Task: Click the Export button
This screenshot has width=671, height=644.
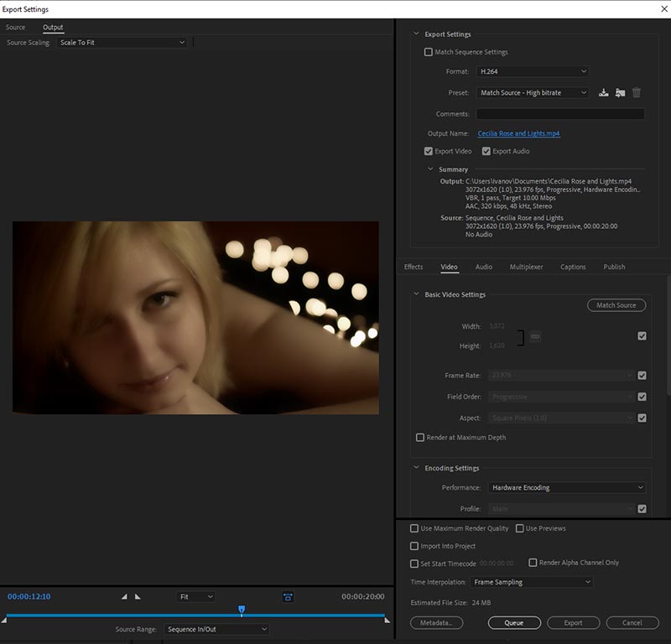Action: coord(574,622)
